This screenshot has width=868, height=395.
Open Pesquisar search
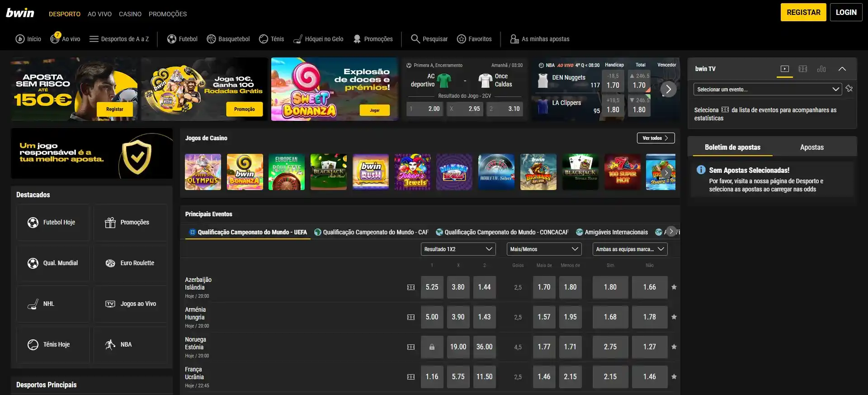(429, 39)
